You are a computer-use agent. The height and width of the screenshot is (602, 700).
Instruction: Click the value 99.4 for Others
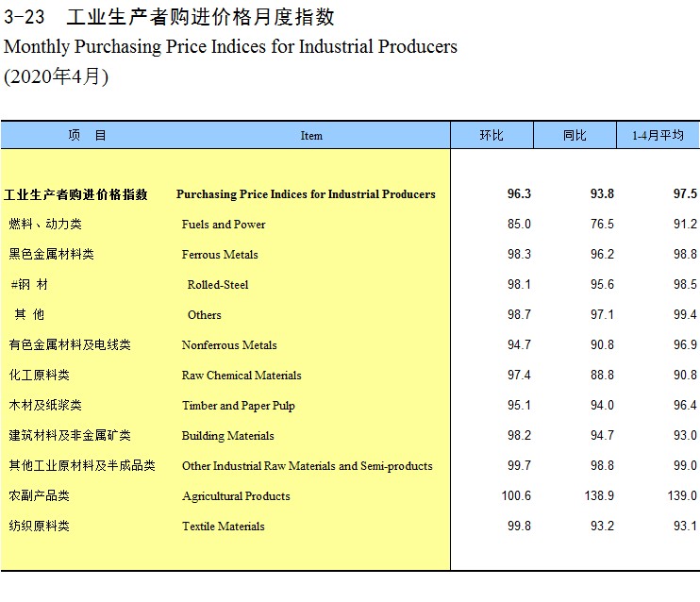(x=685, y=314)
